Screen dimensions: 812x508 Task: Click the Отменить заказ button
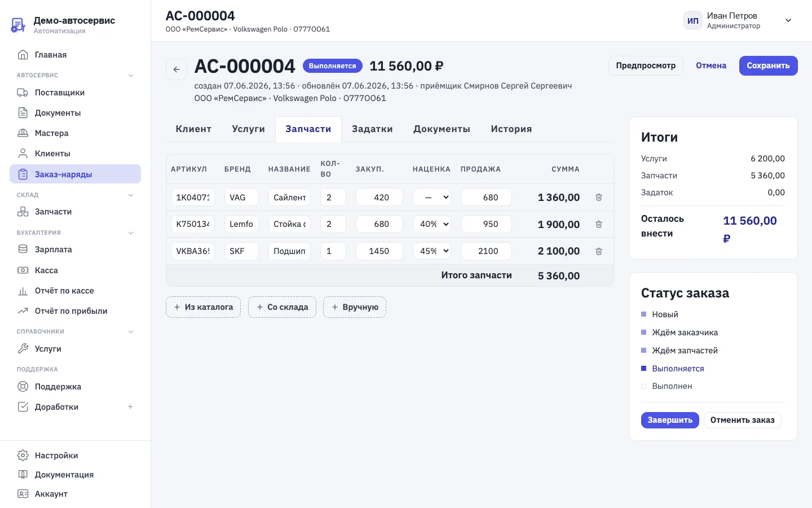click(x=742, y=420)
